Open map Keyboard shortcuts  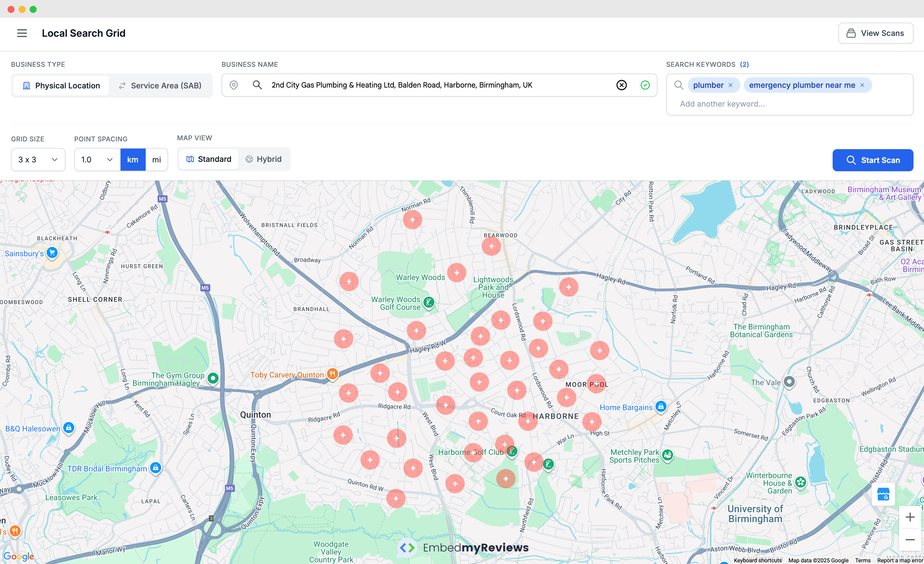(x=758, y=560)
